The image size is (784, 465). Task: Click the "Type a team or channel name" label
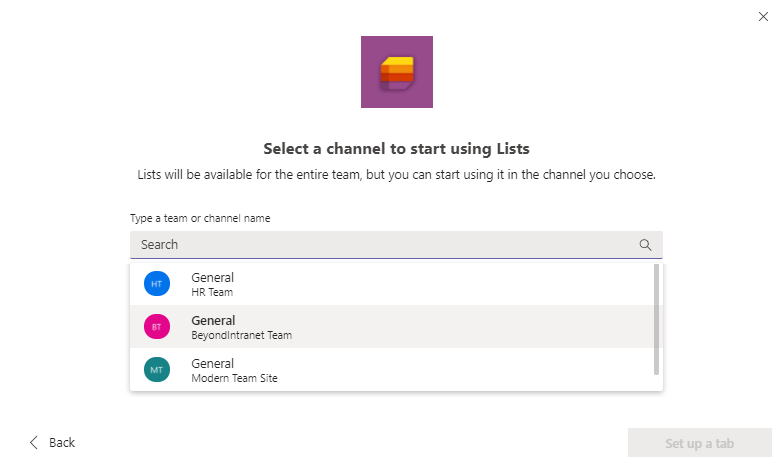coord(200,218)
